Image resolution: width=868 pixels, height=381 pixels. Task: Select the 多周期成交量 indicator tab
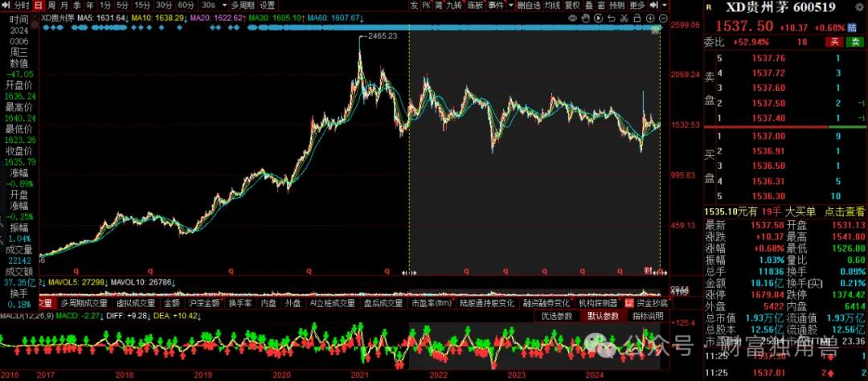point(84,303)
